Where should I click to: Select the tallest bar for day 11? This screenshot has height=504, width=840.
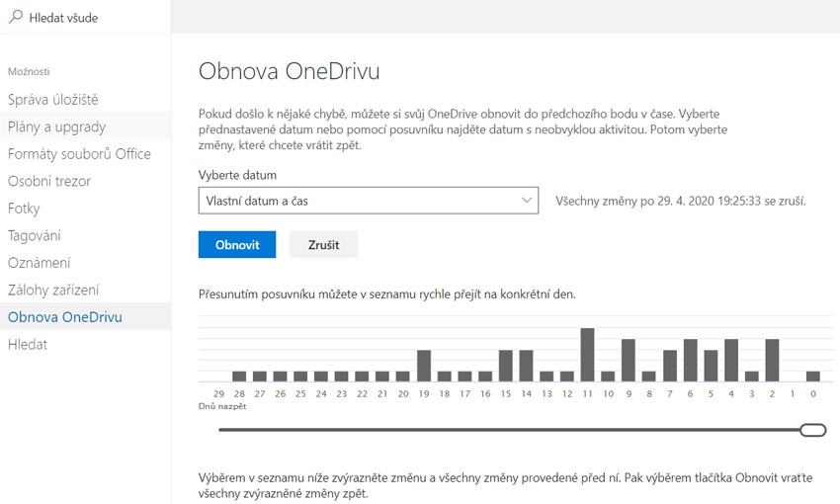pos(588,355)
